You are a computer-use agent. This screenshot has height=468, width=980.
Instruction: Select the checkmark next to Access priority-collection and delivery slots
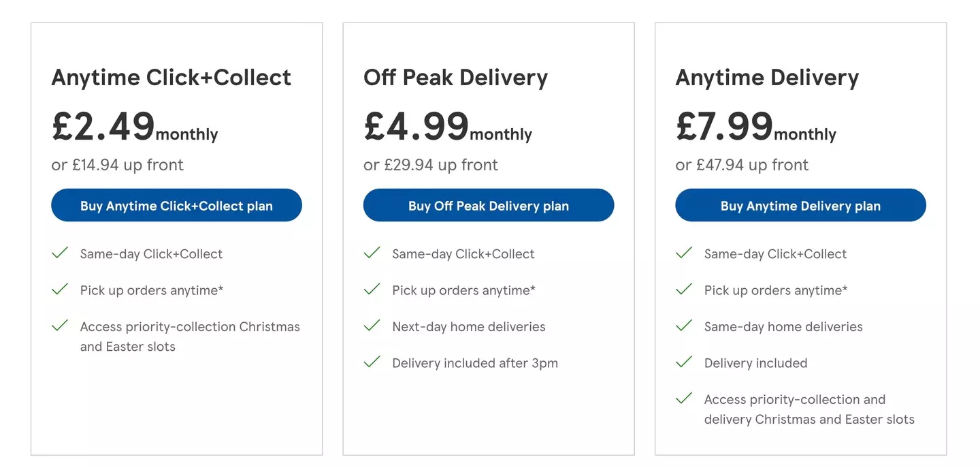pyautogui.click(x=683, y=399)
